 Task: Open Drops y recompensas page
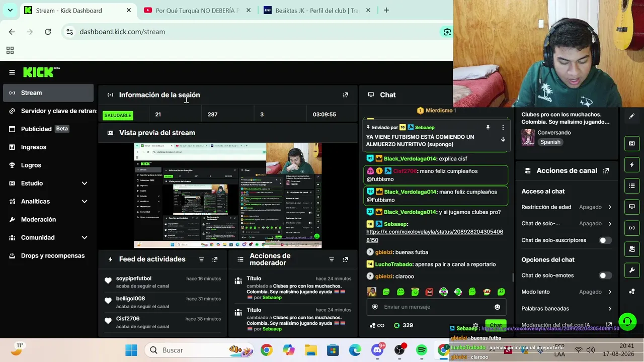(x=48, y=256)
